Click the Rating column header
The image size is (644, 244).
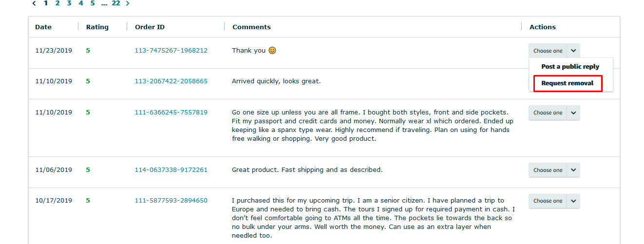coord(97,27)
